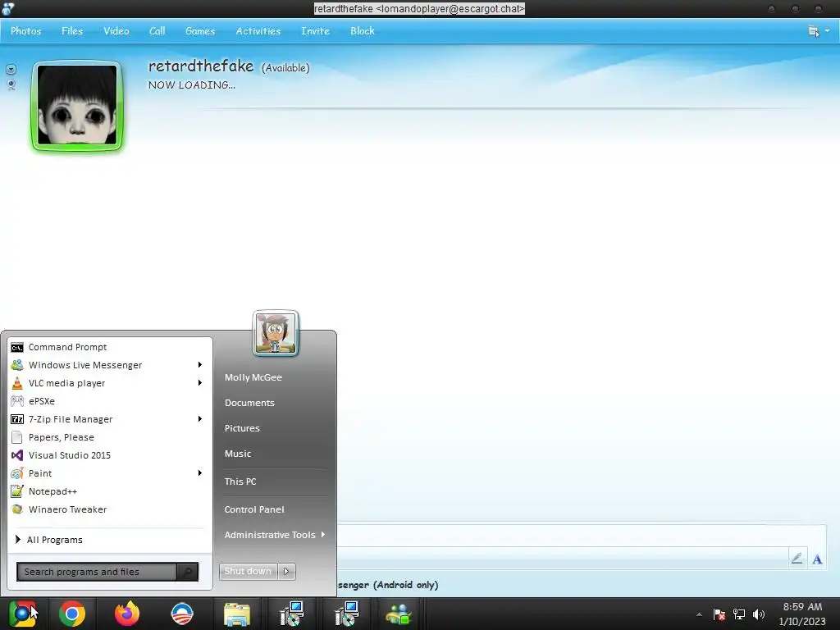The image size is (840, 630).
Task: Open Control Panel
Action: click(x=254, y=509)
